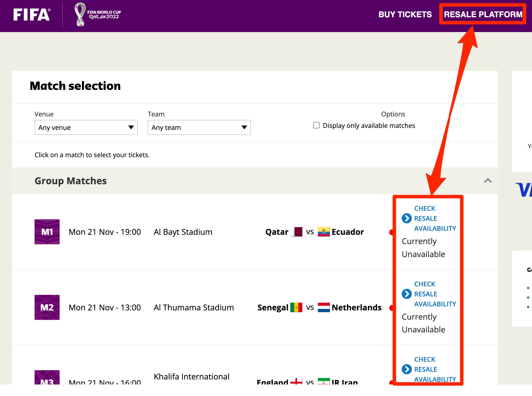Select the Mon 21 Nov - 13:00 match time
Viewport: 532px width, 396px height.
[105, 308]
